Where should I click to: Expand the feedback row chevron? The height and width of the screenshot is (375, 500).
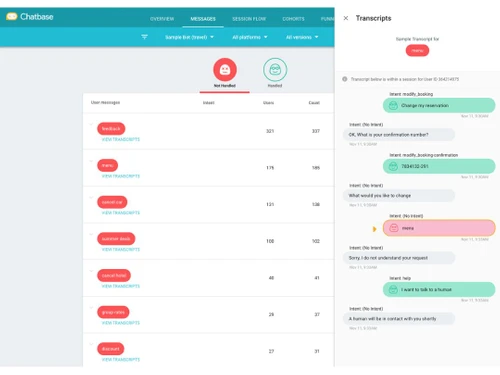pyautogui.click(x=91, y=124)
